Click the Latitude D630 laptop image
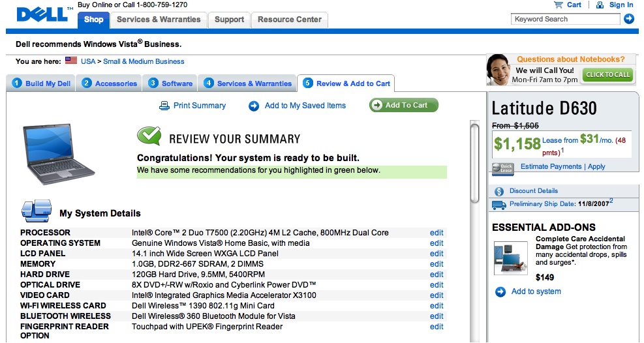 pos(59,153)
